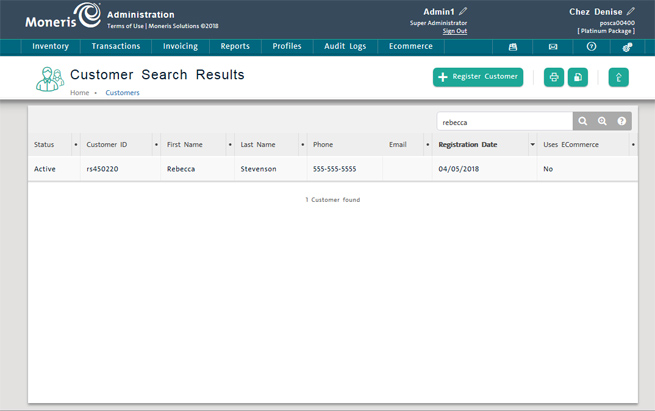
Task: Select phone 555-555-5555 cell
Action: coord(335,169)
